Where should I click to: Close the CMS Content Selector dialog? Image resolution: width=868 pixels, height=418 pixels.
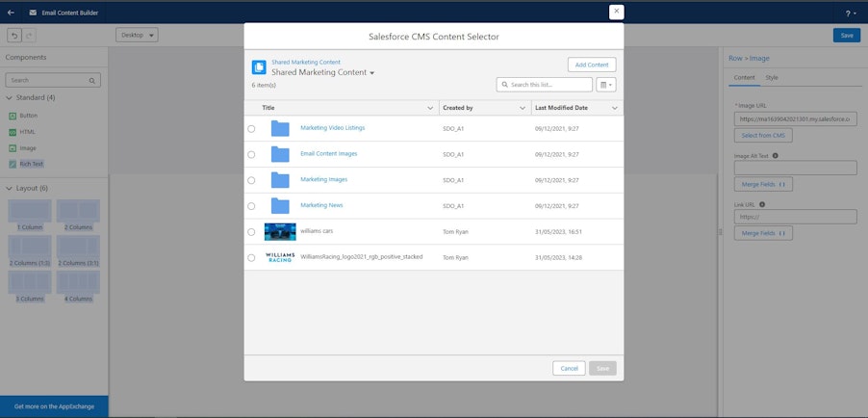coord(617,13)
